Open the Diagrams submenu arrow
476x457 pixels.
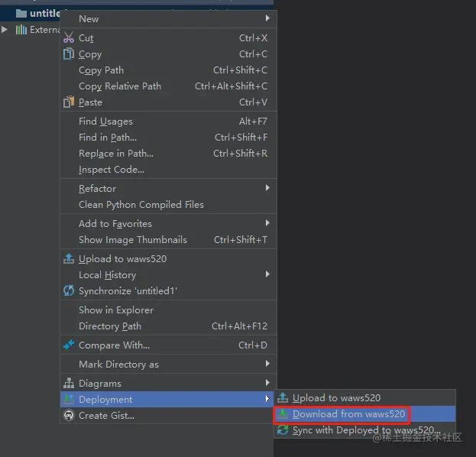click(267, 383)
